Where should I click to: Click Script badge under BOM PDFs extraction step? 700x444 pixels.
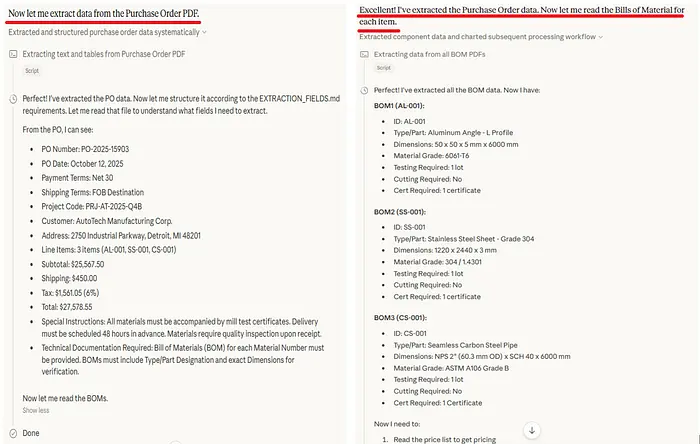385,69
